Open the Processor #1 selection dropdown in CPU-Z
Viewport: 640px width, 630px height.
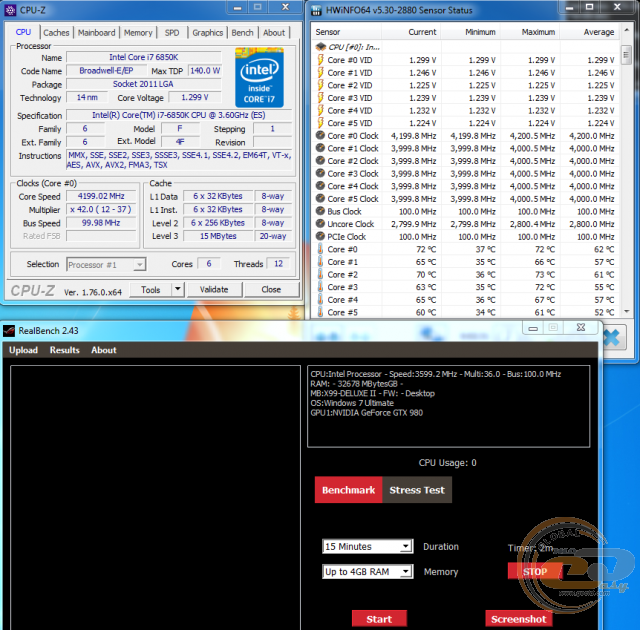click(x=139, y=264)
